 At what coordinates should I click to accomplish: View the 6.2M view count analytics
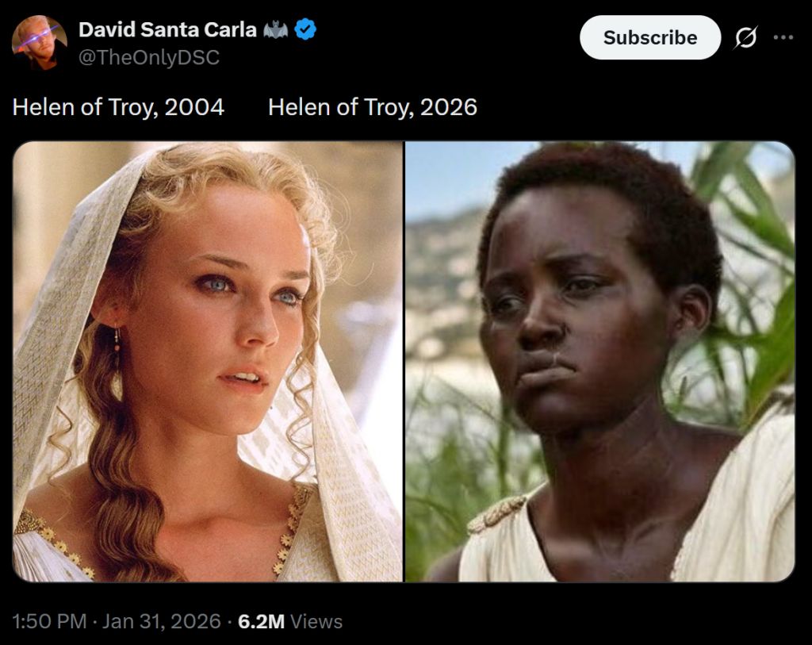(261, 621)
